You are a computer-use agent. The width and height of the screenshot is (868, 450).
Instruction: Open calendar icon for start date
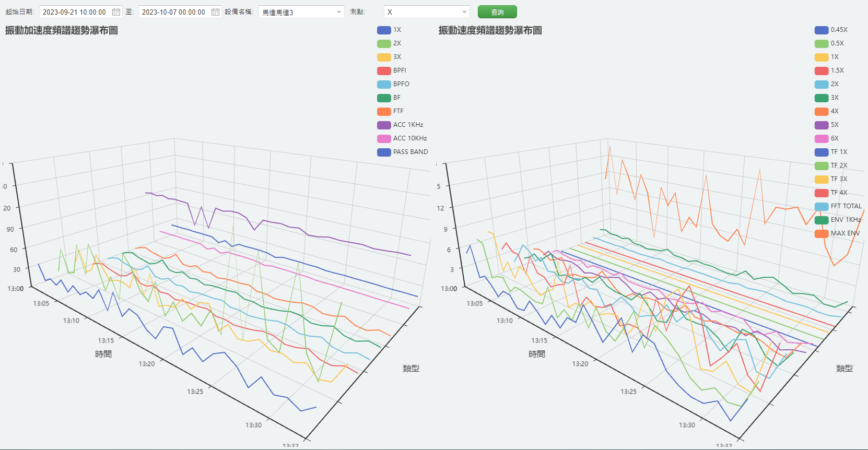[116, 12]
